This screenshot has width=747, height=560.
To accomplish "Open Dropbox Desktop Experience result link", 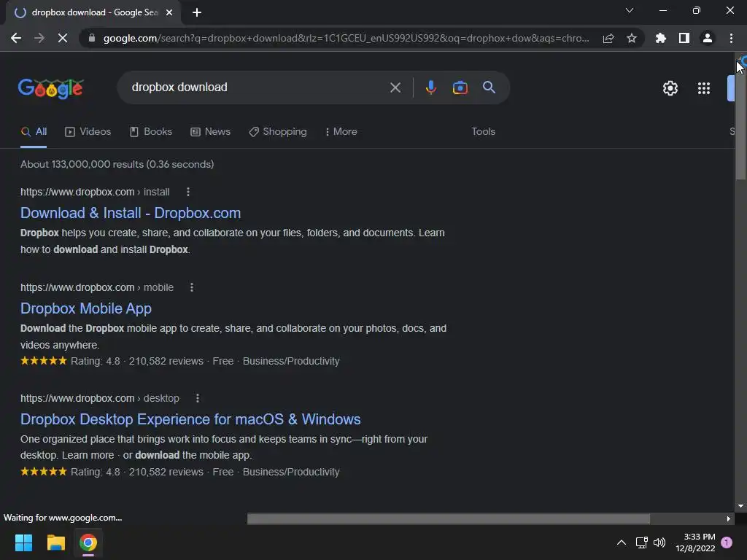I will (x=190, y=419).
